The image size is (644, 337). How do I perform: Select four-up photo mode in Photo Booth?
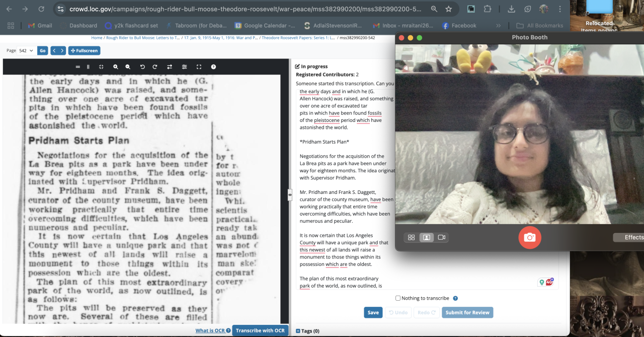tap(412, 237)
